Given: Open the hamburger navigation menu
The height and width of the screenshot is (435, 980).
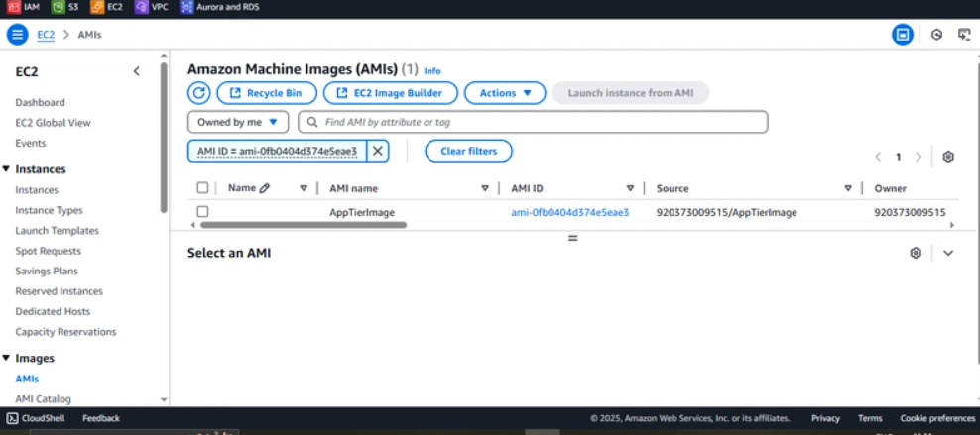Looking at the screenshot, I should click(x=17, y=35).
